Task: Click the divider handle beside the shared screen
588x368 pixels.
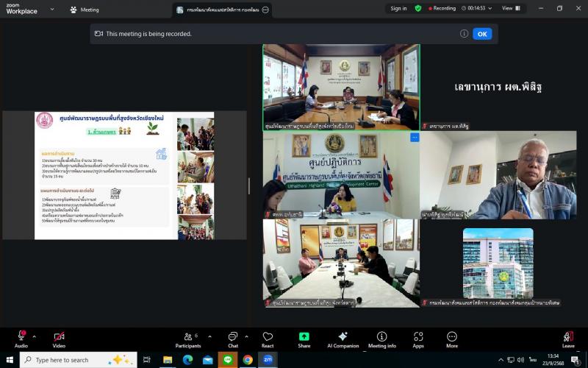Action: (x=249, y=186)
